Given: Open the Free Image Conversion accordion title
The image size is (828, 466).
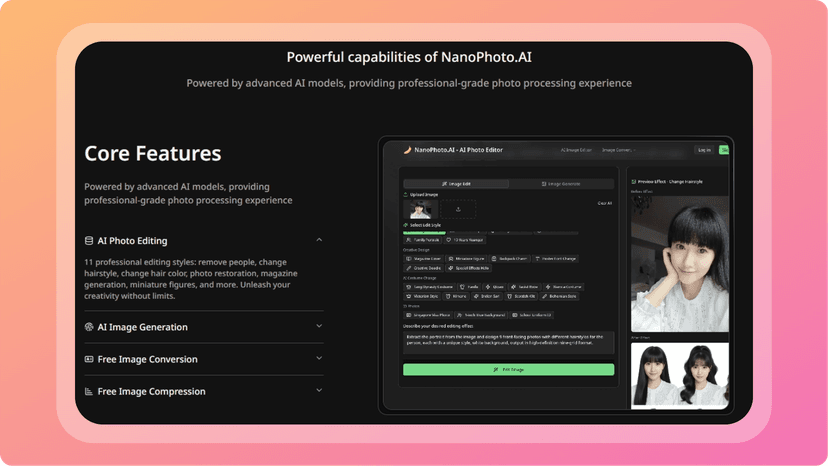Looking at the screenshot, I should pos(147,359).
